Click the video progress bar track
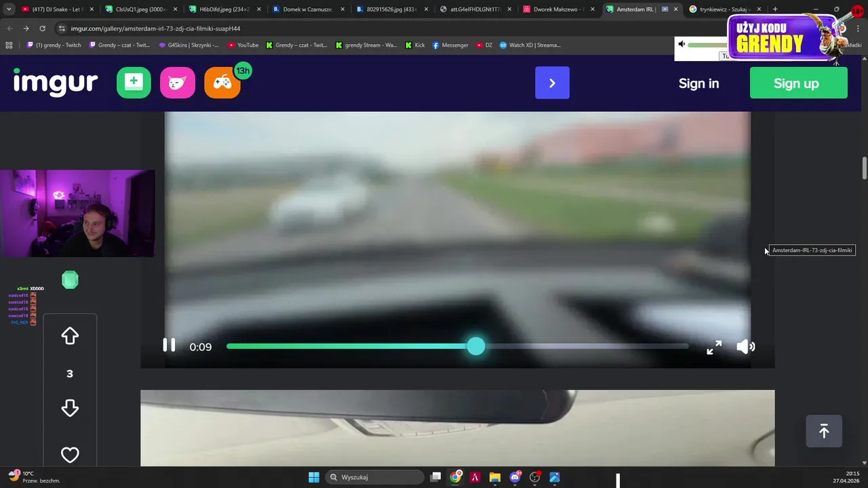 (457, 346)
